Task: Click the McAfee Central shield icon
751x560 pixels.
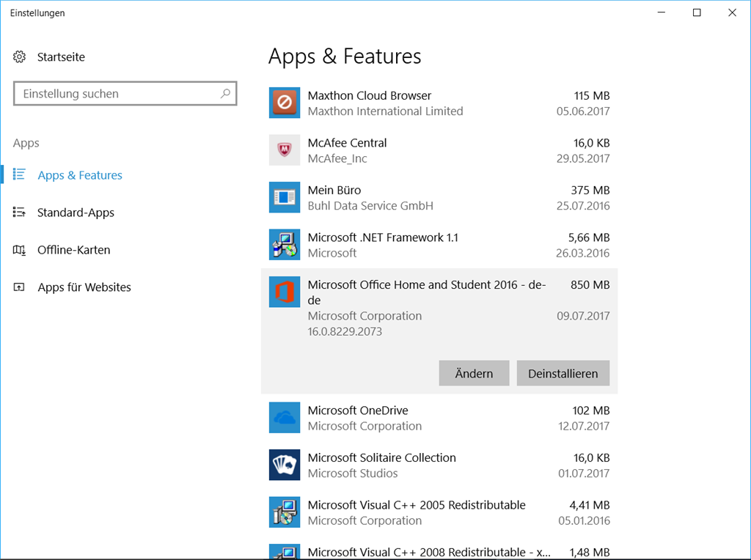Action: pyautogui.click(x=285, y=150)
